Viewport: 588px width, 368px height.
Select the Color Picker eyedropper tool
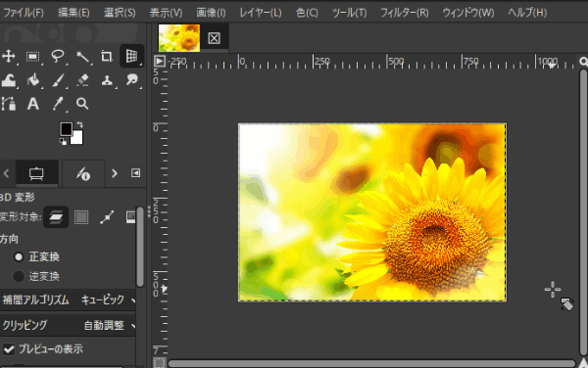(x=58, y=104)
